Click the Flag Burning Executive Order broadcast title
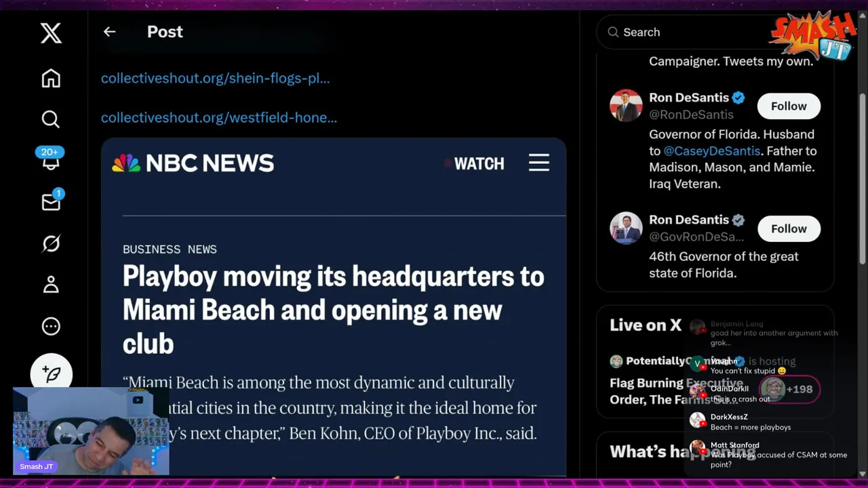Viewport: 868px width, 488px height. [677, 391]
